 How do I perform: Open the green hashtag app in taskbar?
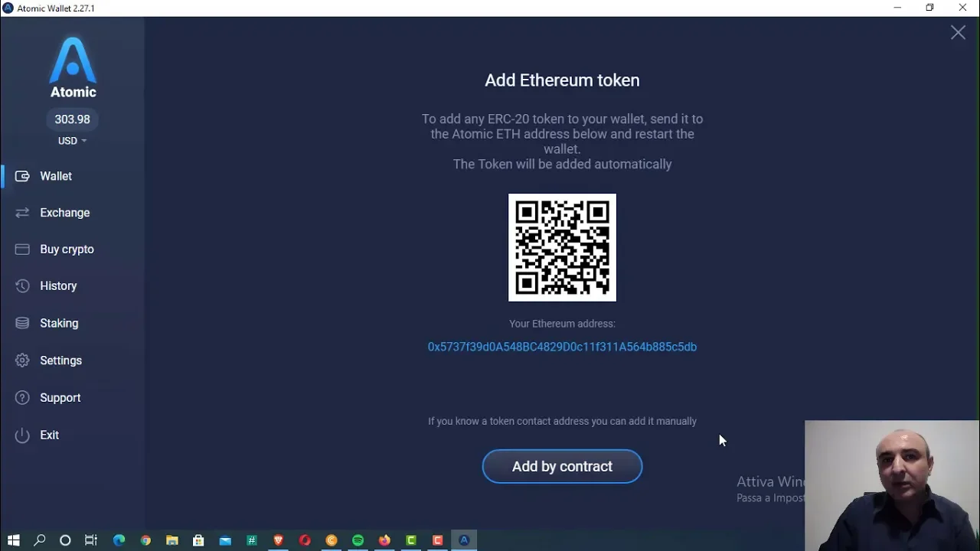click(x=252, y=540)
